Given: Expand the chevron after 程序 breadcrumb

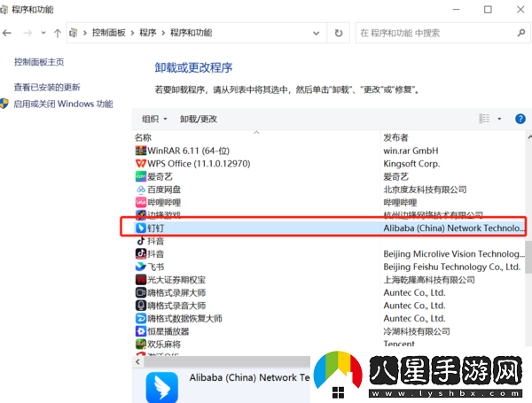Looking at the screenshot, I should click(x=163, y=33).
